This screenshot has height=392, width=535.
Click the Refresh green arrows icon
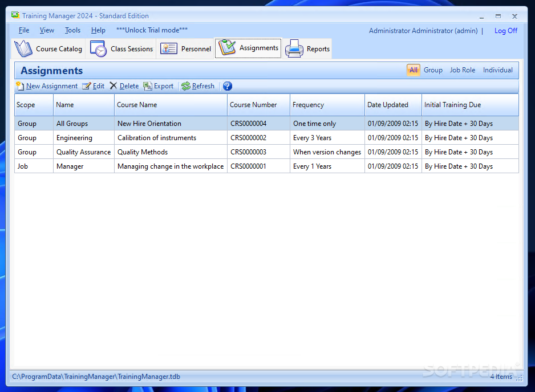tap(185, 86)
